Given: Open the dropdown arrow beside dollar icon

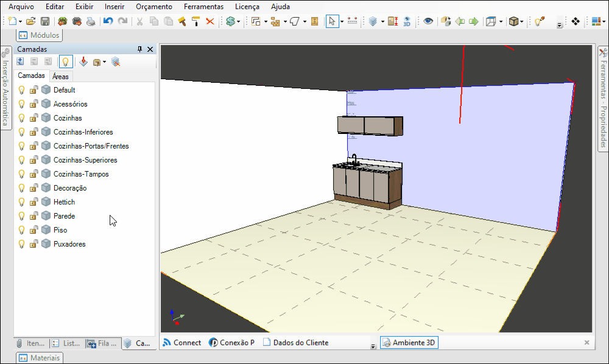Looking at the screenshot, I should coord(239,22).
